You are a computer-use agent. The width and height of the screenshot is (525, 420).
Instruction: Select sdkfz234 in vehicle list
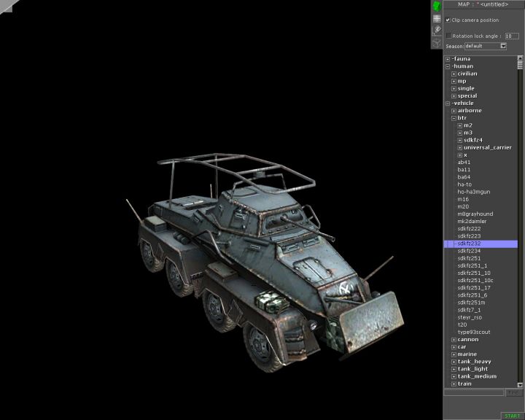pyautogui.click(x=469, y=251)
